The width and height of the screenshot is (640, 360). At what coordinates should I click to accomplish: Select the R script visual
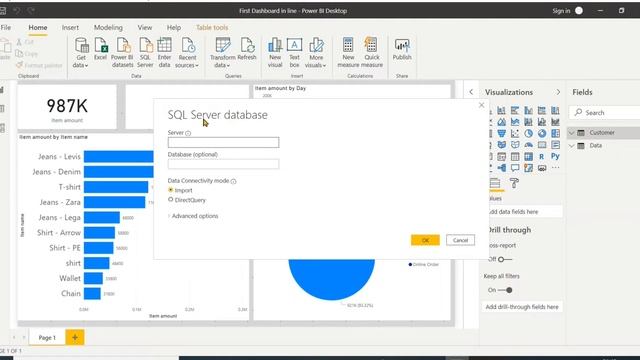(542, 156)
